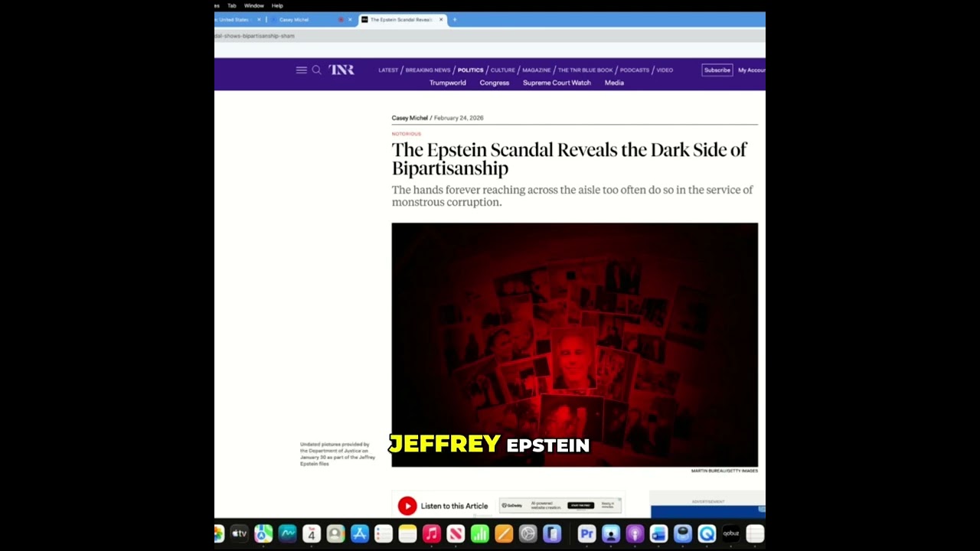Open Numbers from the Dock

[479, 533]
